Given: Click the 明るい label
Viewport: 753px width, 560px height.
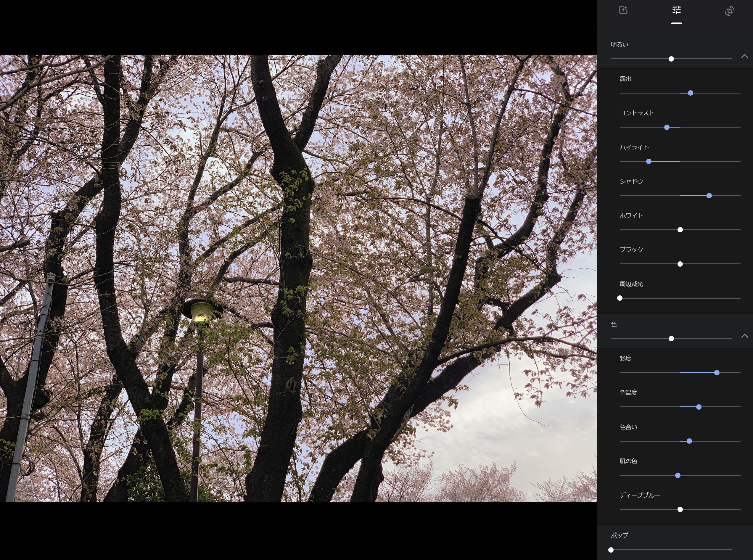Looking at the screenshot, I should coord(620,44).
